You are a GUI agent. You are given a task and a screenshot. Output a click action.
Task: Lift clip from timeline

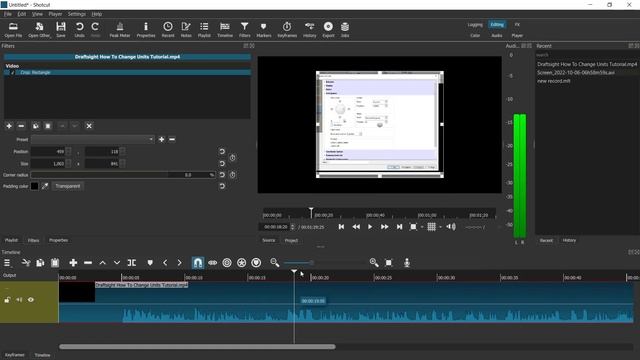pyautogui.click(x=102, y=263)
